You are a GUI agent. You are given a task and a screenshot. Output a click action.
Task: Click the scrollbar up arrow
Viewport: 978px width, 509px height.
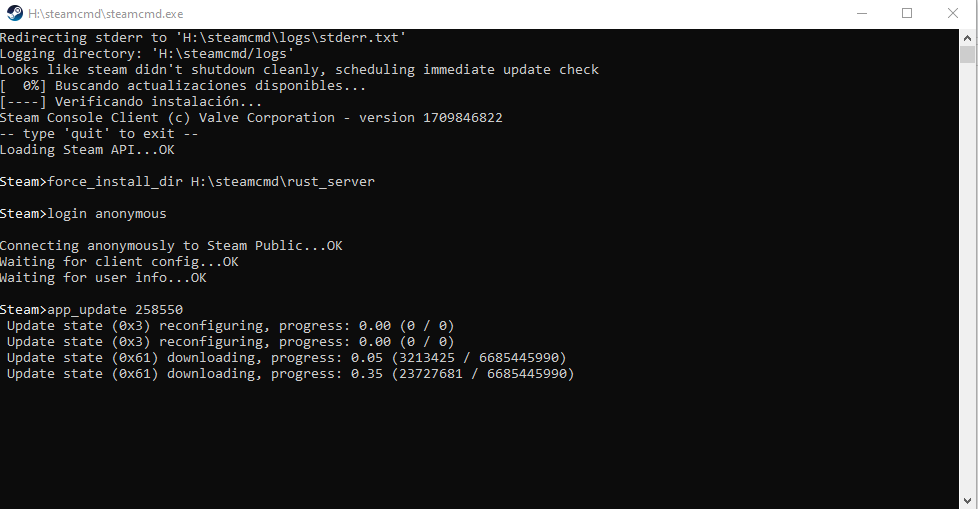pyautogui.click(x=968, y=36)
